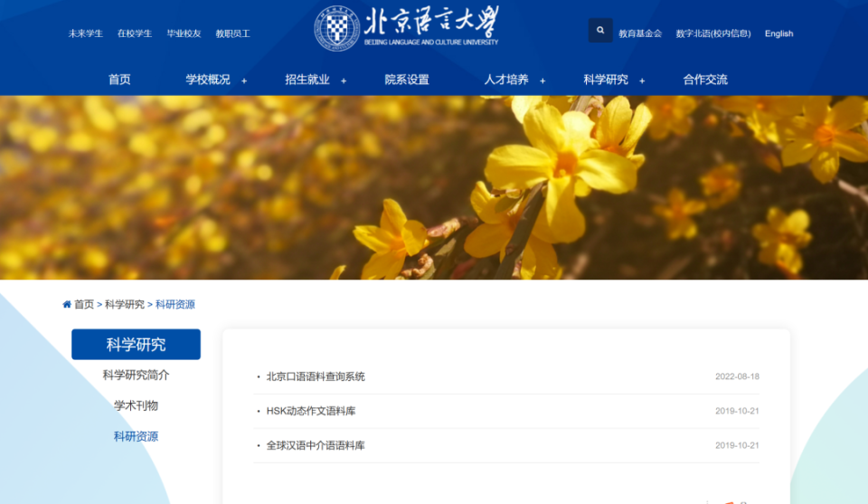868x504 pixels.
Task: Click the 在校学生 top link
Action: (135, 33)
